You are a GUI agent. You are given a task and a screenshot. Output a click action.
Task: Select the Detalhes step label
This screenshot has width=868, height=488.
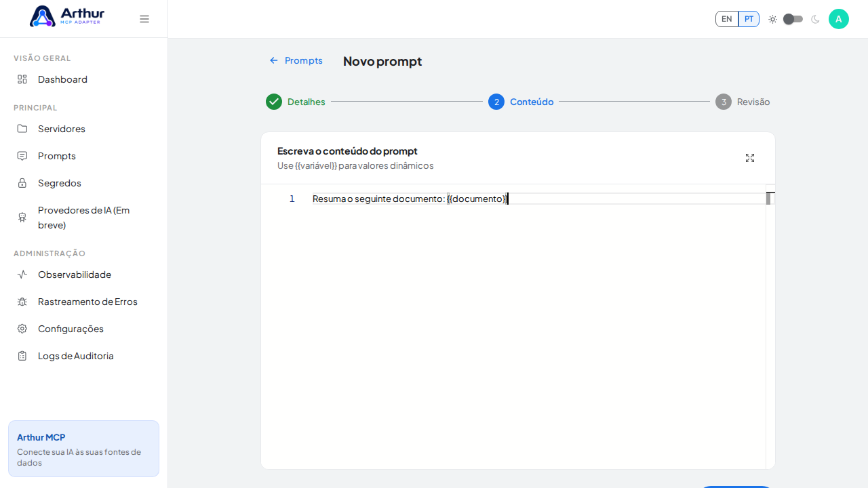tap(307, 102)
